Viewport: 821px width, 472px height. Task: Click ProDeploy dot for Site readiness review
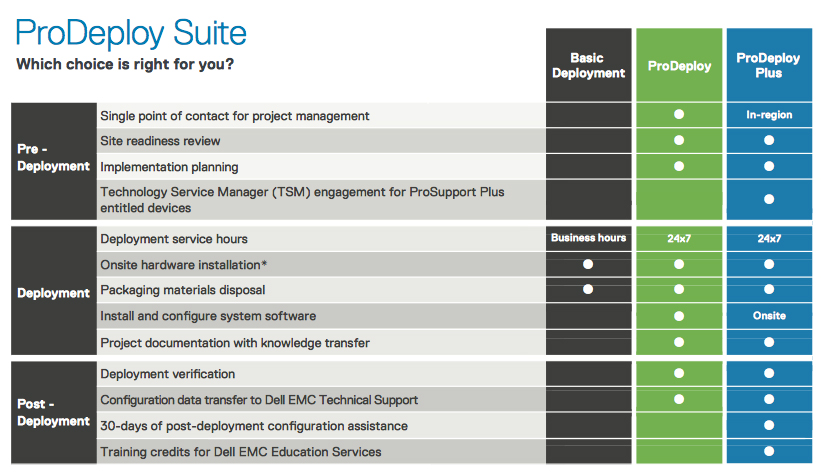[x=679, y=140]
